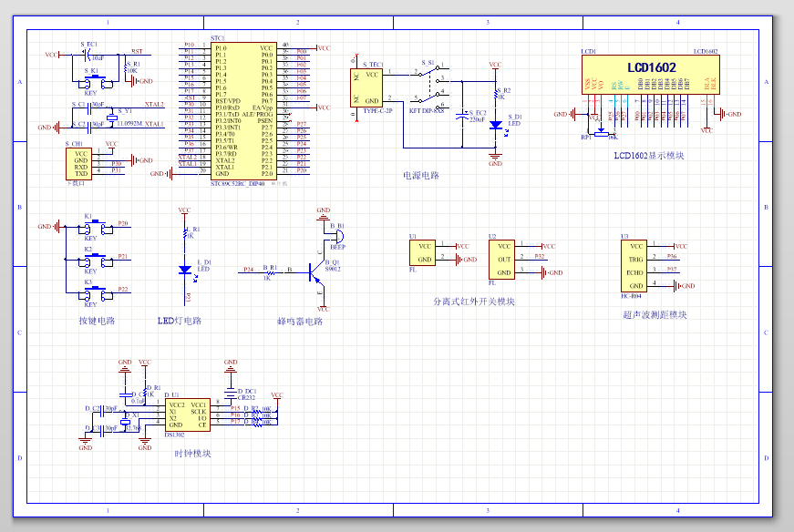Click the 时钟模块 section label
This screenshot has width=794, height=532.
(x=192, y=454)
